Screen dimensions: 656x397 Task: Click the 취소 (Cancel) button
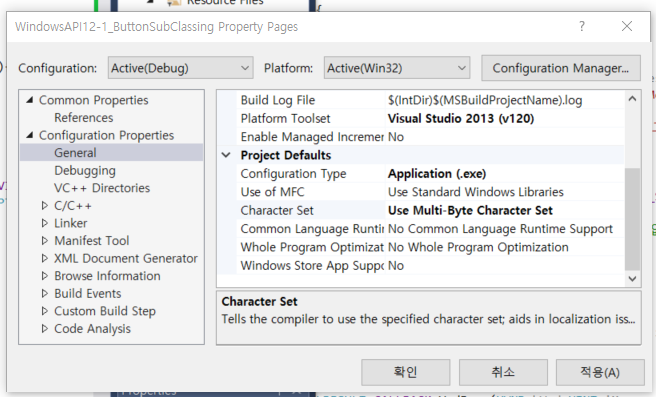503,372
